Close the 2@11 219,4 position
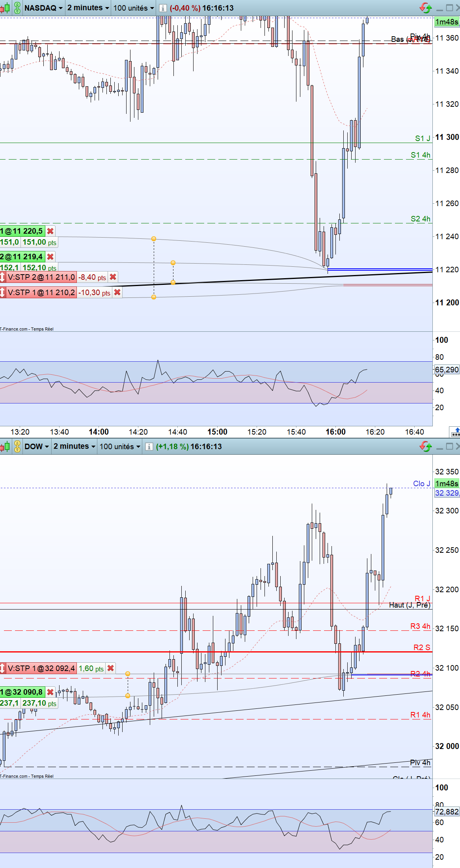The width and height of the screenshot is (460, 868). 50,256
